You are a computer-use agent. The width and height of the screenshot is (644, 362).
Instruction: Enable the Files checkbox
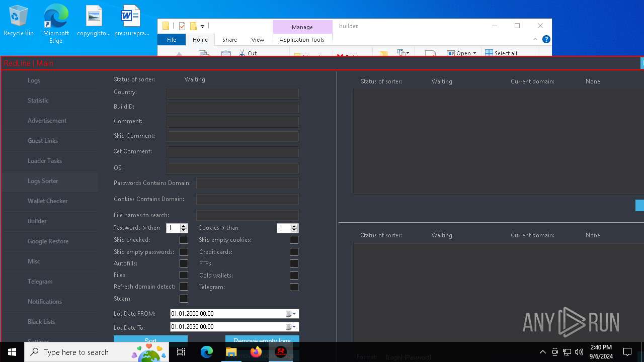point(184,275)
